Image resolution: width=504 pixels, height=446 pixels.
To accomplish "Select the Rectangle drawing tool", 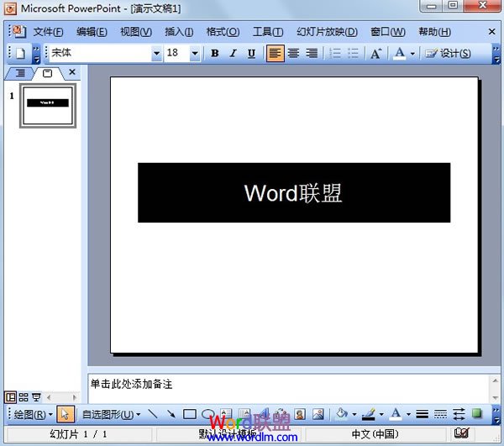I will click(190, 414).
